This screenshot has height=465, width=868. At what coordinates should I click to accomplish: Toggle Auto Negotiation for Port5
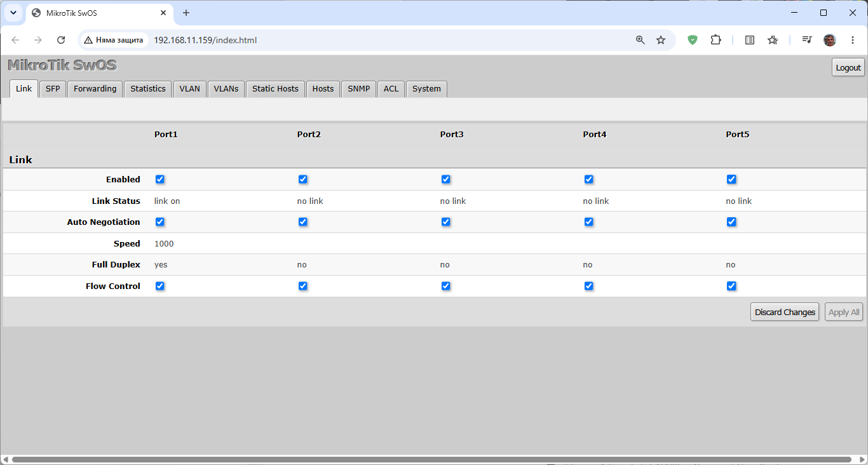(731, 222)
